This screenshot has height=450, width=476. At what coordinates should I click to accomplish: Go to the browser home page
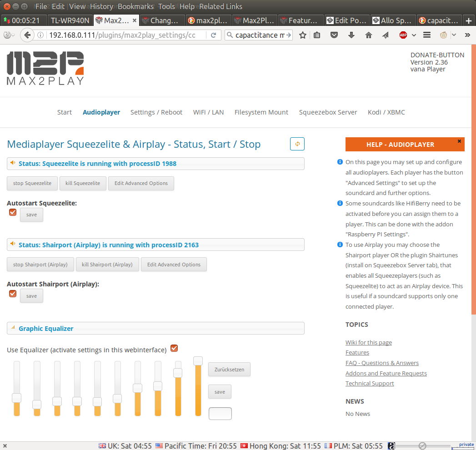(x=369, y=35)
